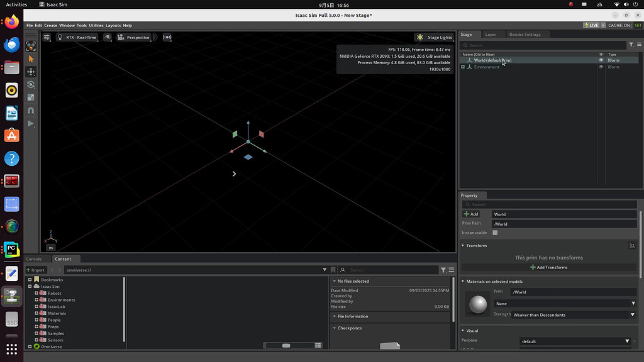Click the visibility eye icon in viewport toolbar
The height and width of the screenshot is (362, 644).
[108, 37]
